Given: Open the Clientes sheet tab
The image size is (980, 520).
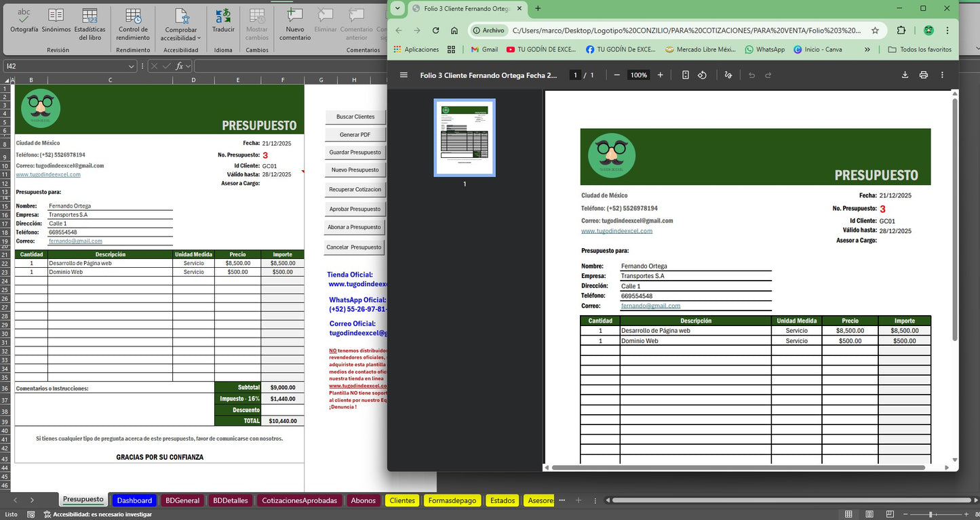Looking at the screenshot, I should [x=402, y=500].
